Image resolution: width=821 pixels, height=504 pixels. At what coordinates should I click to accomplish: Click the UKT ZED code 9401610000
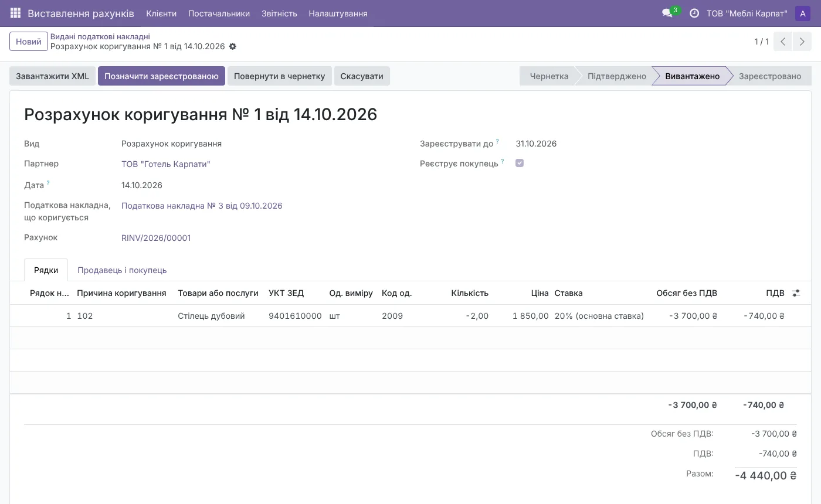pyautogui.click(x=295, y=316)
